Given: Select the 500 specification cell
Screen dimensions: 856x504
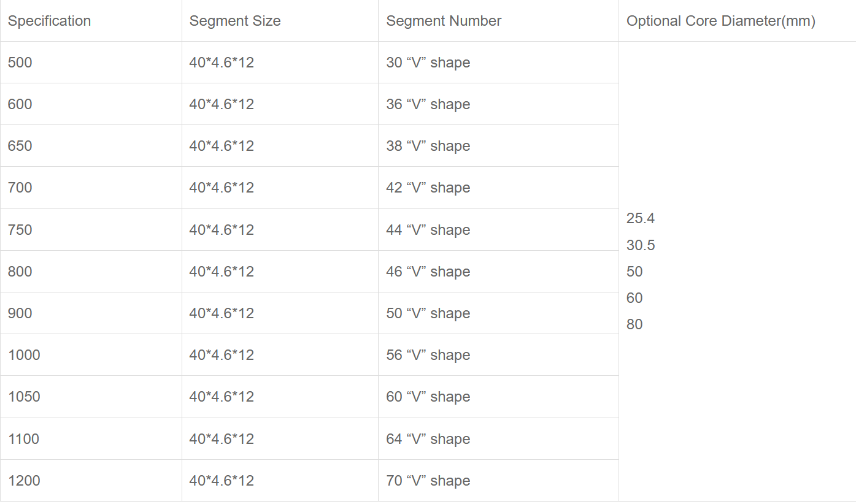Looking at the screenshot, I should click(x=20, y=63).
